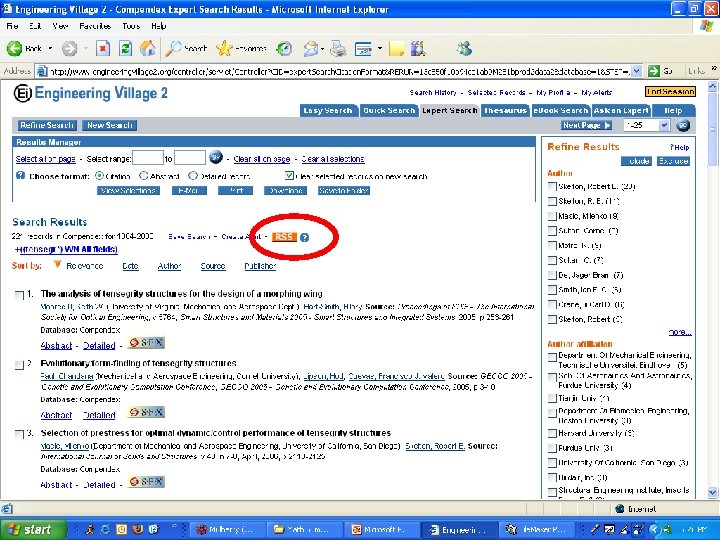Image resolution: width=720 pixels, height=540 pixels.
Task: Check author Masic, Milenko
Action: coord(552,216)
